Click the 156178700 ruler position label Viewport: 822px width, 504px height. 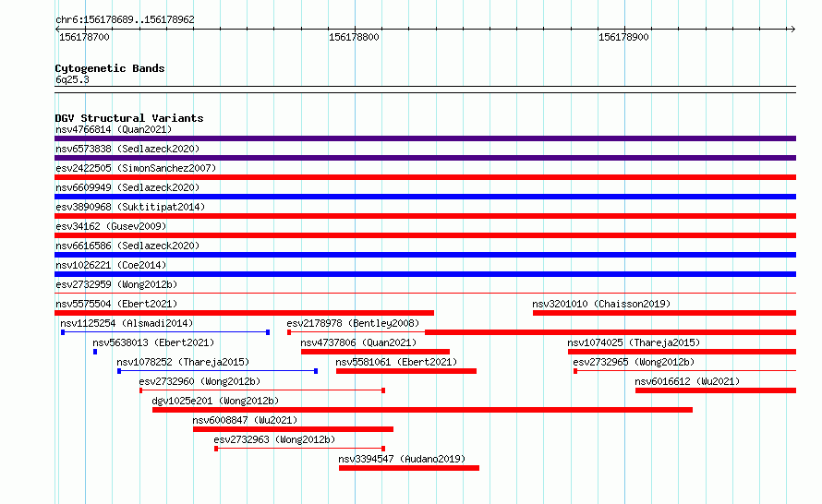coord(84,37)
